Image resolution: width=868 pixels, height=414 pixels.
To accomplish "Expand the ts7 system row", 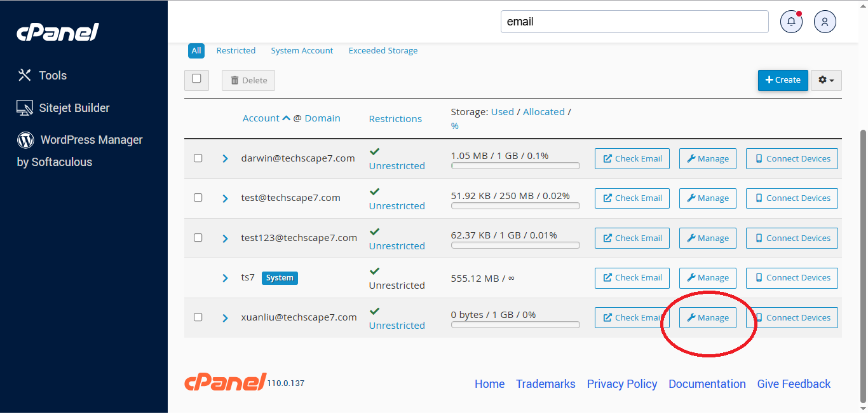I will click(225, 278).
